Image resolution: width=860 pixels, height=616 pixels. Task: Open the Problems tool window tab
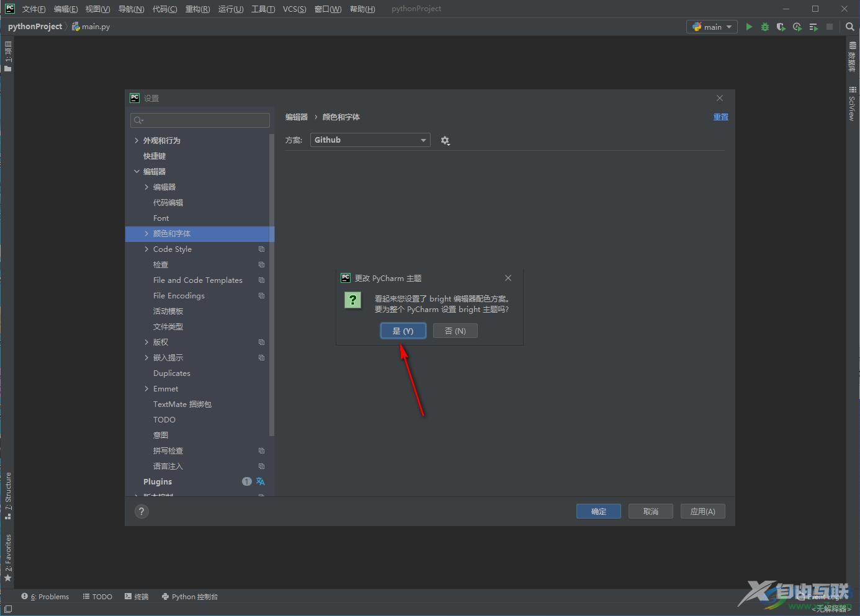pyautogui.click(x=45, y=597)
